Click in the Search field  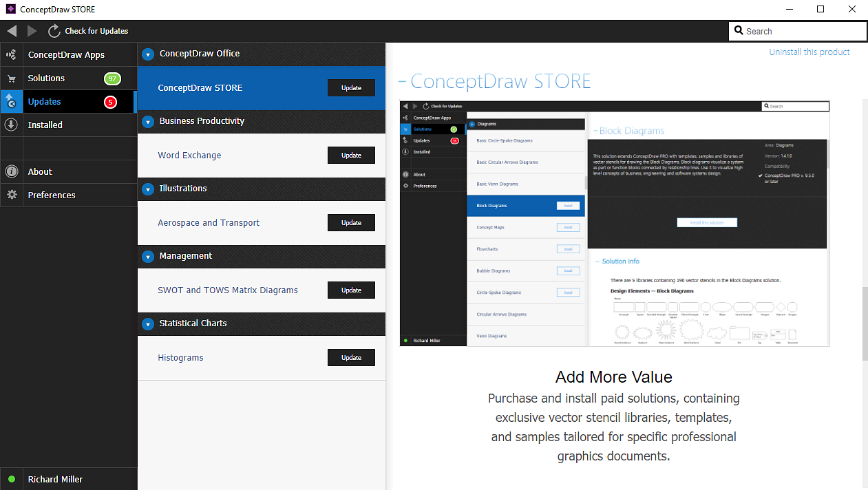pyautogui.click(x=798, y=31)
